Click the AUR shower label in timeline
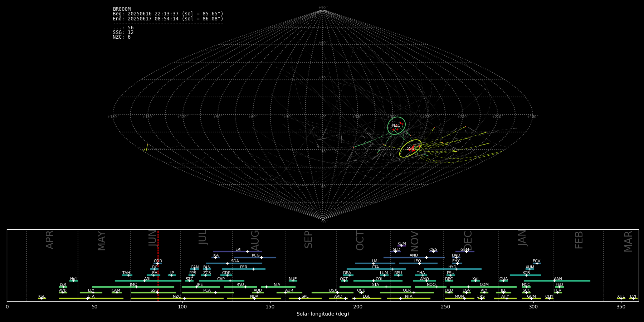This screenshot has height=322, width=644. (x=289, y=291)
